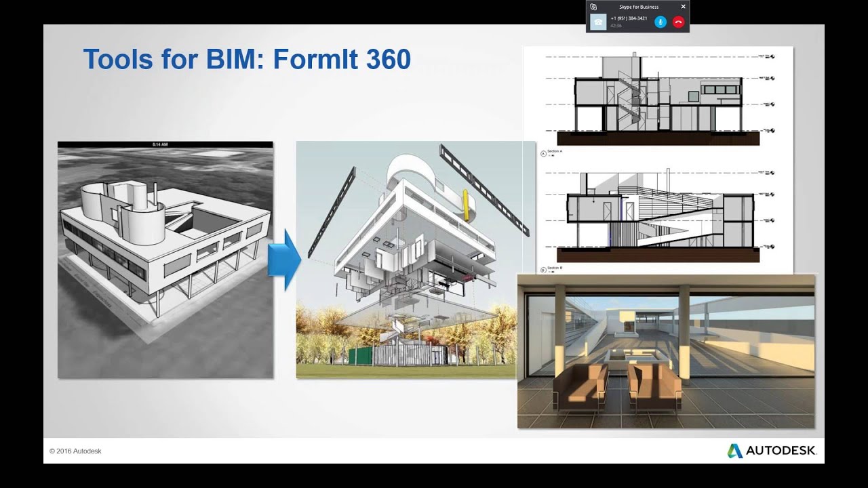
Task: Click the Skype for Business logo icon
Action: (x=593, y=7)
